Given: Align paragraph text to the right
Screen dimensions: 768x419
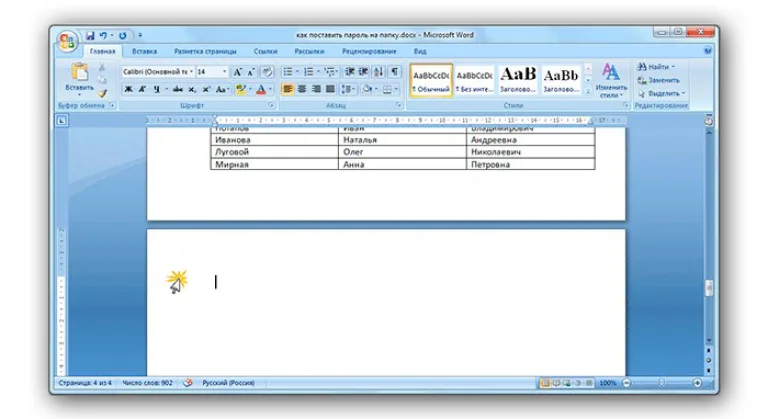Looking at the screenshot, I should tap(316, 89).
